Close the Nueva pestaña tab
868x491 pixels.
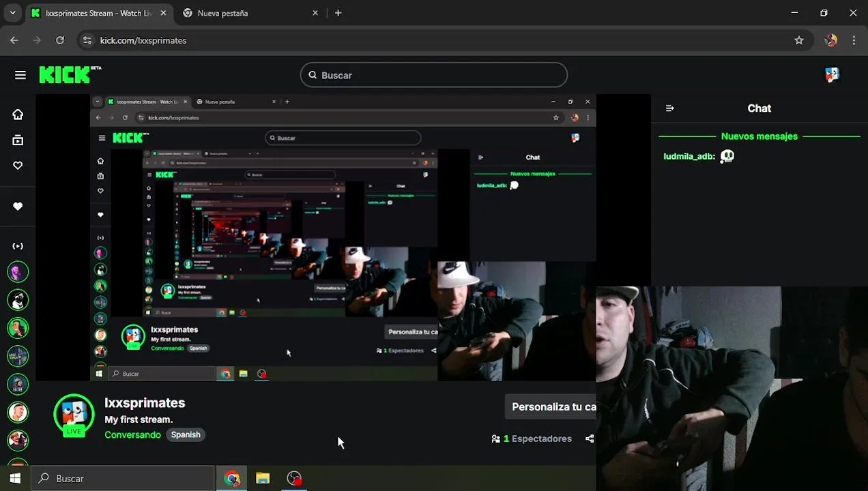315,13
